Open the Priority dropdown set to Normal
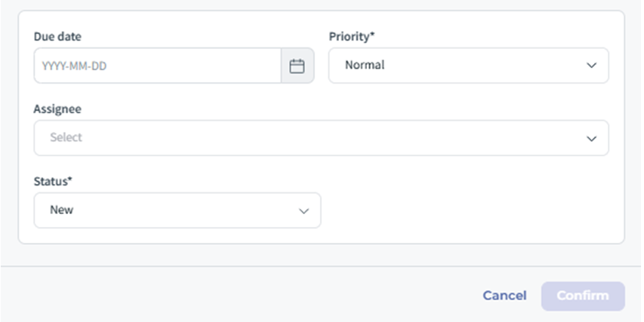644x322 pixels. pyautogui.click(x=468, y=66)
